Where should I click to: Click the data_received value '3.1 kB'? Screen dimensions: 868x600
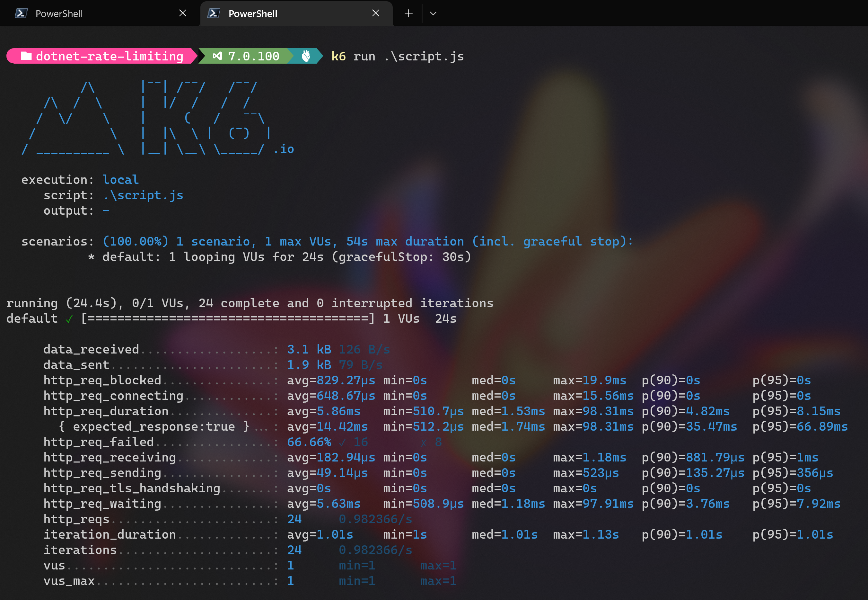(x=309, y=349)
